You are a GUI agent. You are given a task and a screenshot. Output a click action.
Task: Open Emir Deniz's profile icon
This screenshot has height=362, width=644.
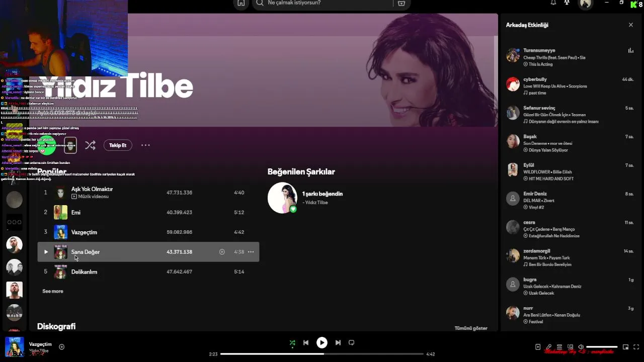[513, 198]
